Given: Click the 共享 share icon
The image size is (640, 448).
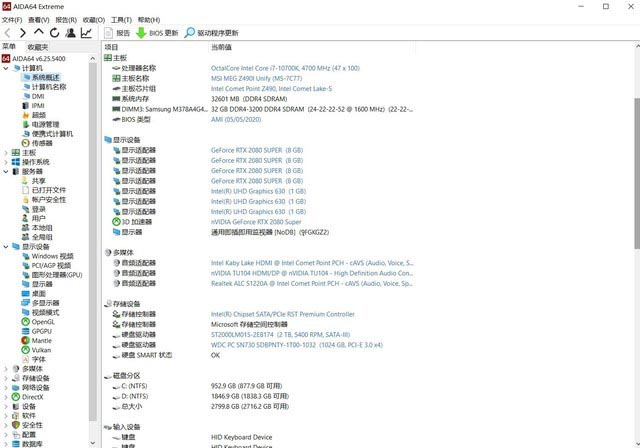Looking at the screenshot, I should 26,181.
